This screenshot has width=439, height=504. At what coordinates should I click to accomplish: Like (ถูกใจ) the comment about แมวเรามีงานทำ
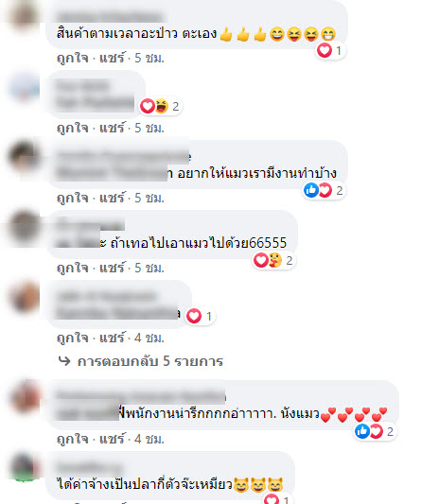click(72, 198)
